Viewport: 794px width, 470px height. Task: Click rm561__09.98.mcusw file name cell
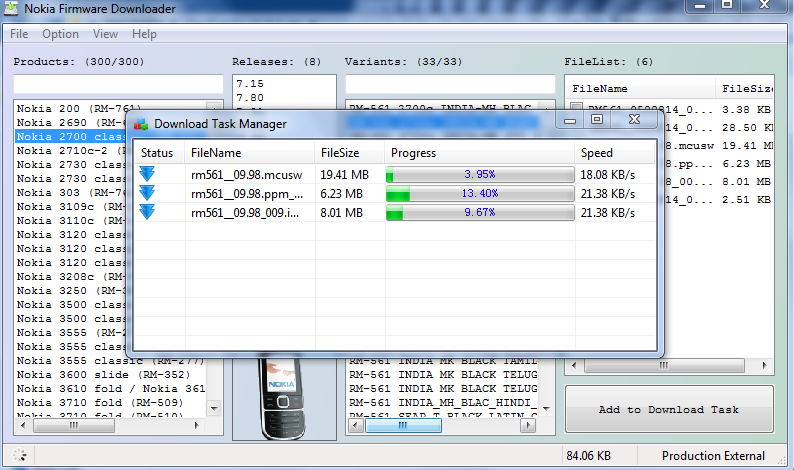(x=246, y=175)
